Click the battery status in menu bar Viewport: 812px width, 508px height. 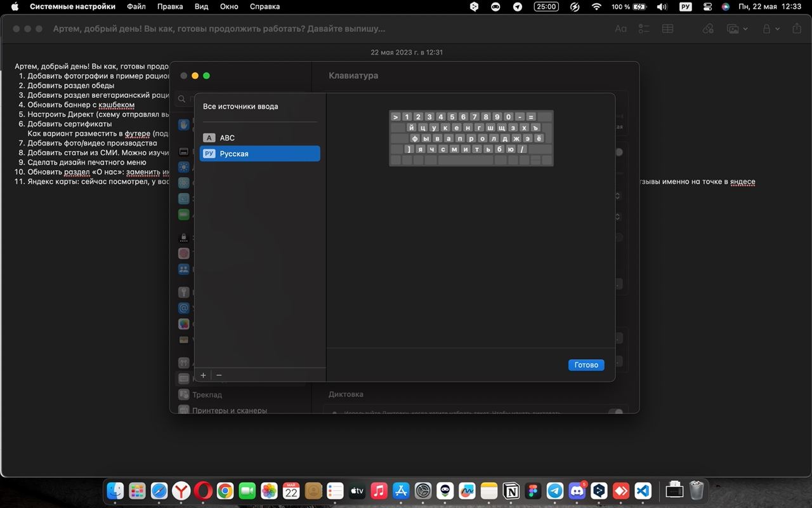pos(636,6)
